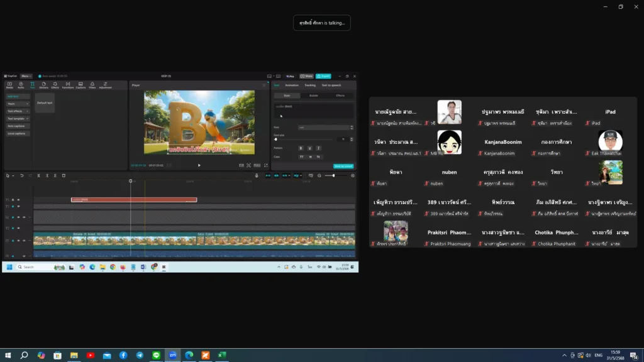Click the Export button
This screenshot has width=644, height=362.
pyautogui.click(x=323, y=76)
